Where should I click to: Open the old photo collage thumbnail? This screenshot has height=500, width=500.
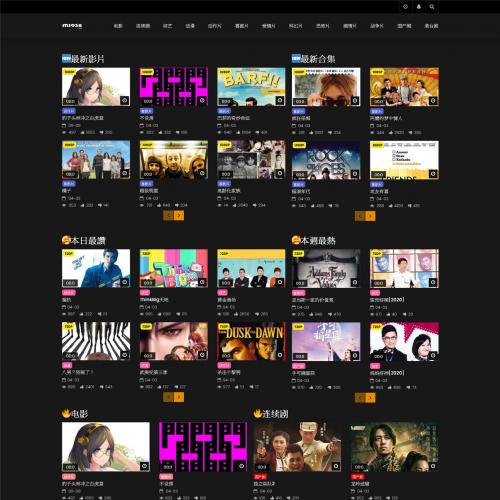[x=251, y=160]
